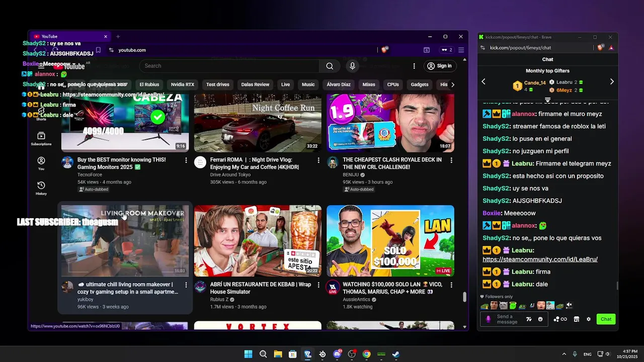Open steamcommunity link in Kick chat
Viewport: 644px width, 362px height.
coord(540,259)
